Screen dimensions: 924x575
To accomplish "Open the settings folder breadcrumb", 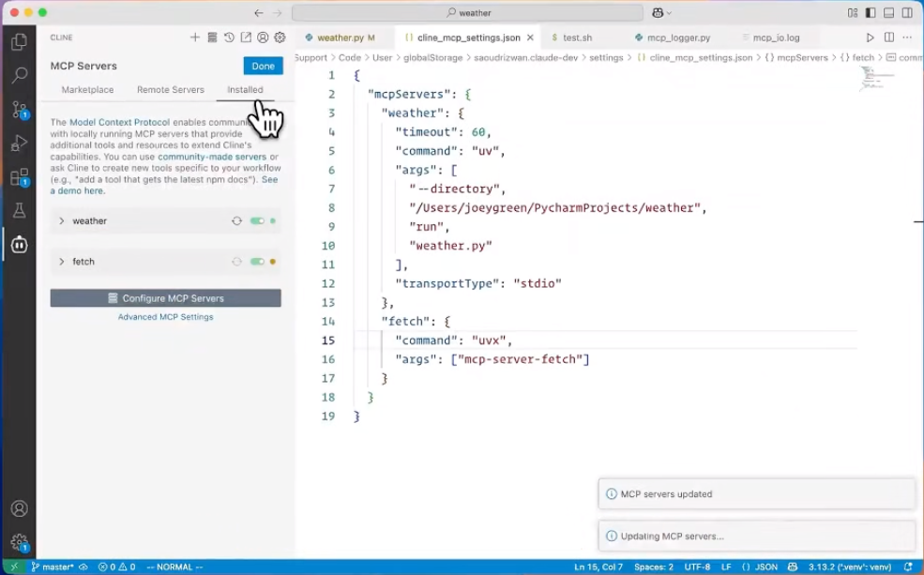I will pyautogui.click(x=606, y=57).
